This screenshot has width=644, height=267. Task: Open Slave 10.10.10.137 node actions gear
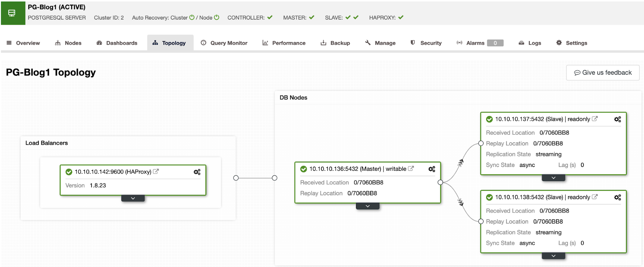point(618,119)
